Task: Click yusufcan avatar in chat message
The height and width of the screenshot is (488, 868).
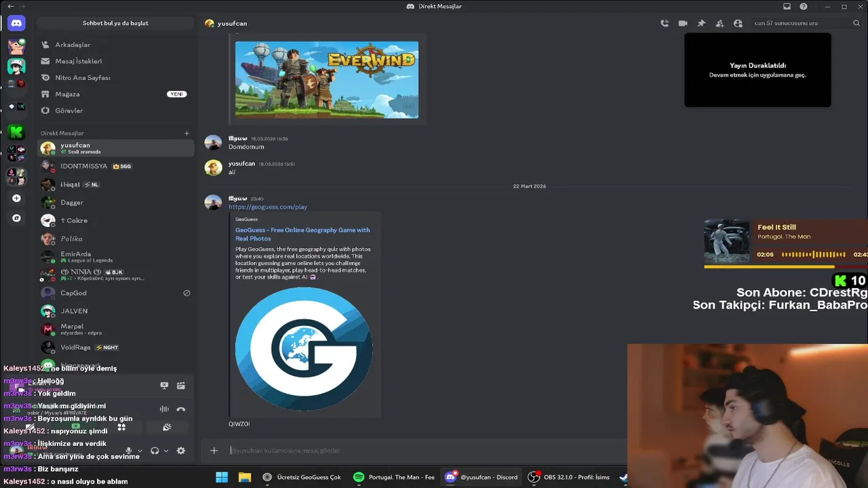Action: [214, 167]
